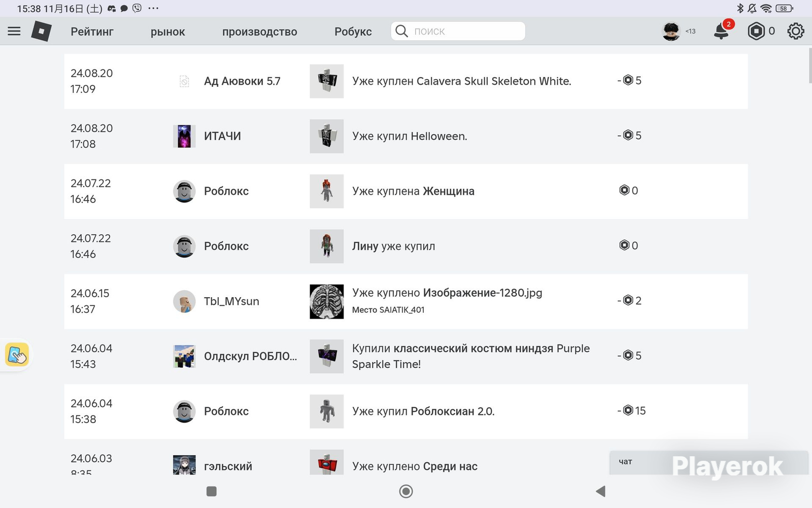Open the hamburger navigation menu
812x508 pixels.
point(14,31)
